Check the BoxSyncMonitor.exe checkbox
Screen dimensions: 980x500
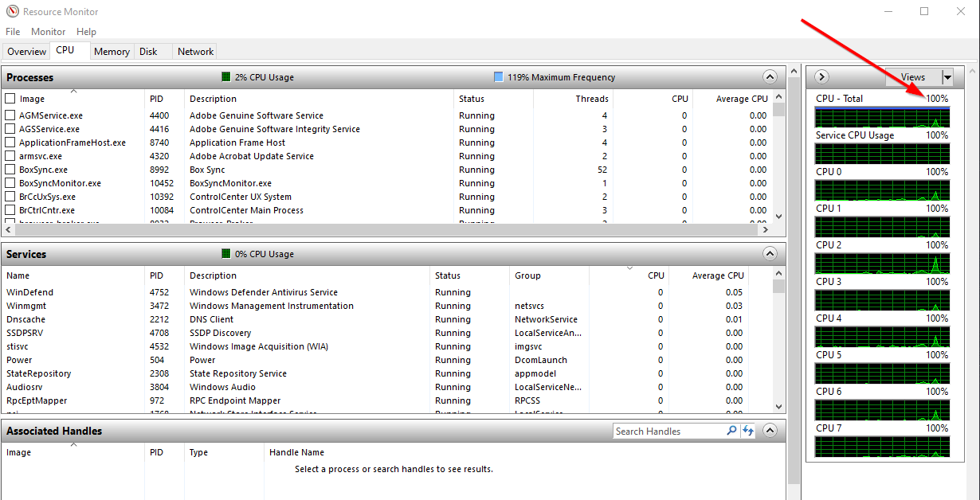click(x=10, y=183)
